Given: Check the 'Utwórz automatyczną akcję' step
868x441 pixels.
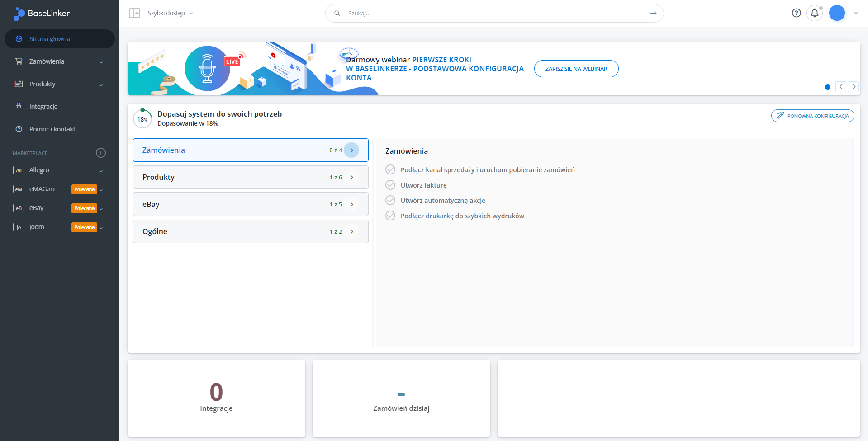Looking at the screenshot, I should pyautogui.click(x=390, y=200).
